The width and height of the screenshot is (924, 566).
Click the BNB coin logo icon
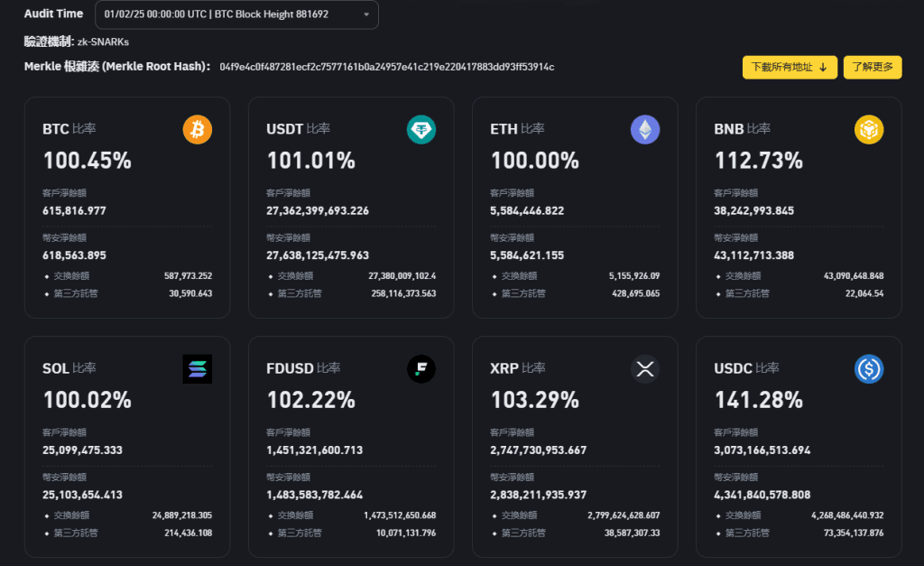coord(869,130)
